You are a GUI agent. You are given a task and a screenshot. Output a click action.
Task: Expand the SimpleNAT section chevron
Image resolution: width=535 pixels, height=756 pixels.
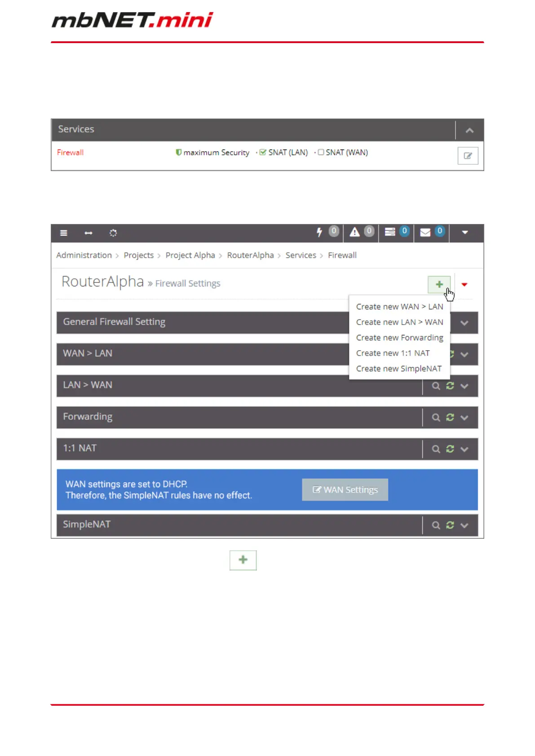coord(464,525)
